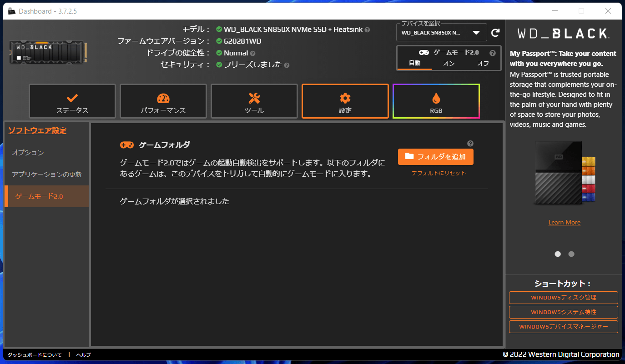Viewport: 625px width, 364px height.
Task: Open the ツール tab
Action: coord(254,101)
